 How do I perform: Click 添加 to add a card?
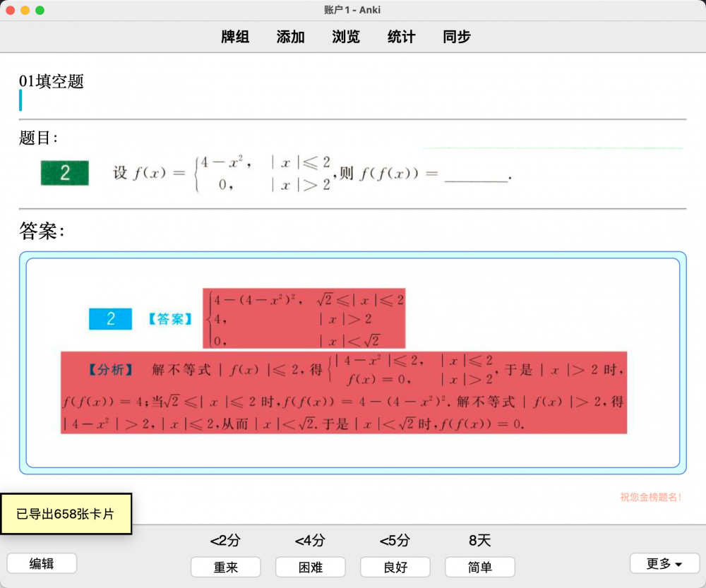[290, 37]
